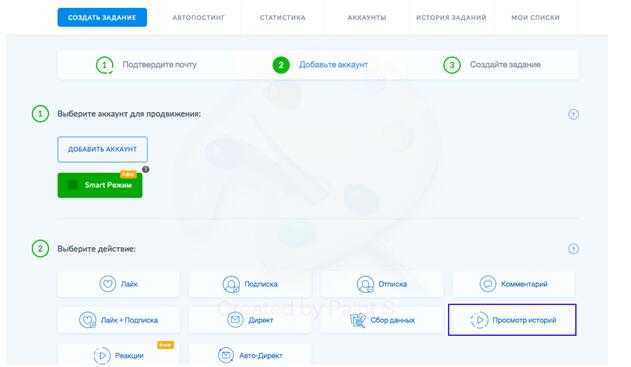This screenshot has height=367, width=631.
Task: Select step 1 circle Подтвердите почту
Action: click(105, 65)
